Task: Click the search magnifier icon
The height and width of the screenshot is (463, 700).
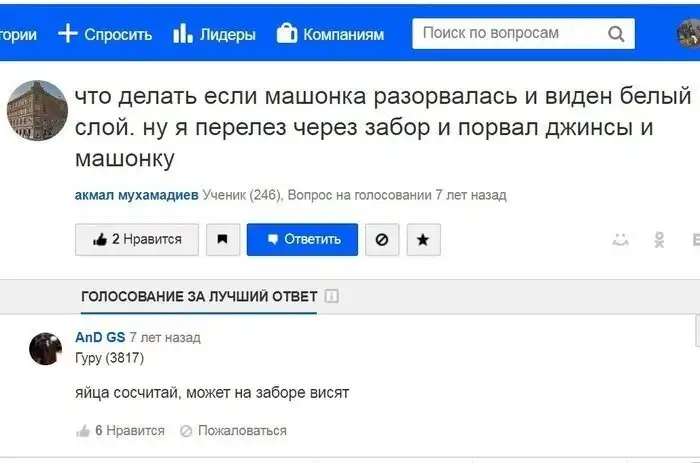Action: pos(616,34)
